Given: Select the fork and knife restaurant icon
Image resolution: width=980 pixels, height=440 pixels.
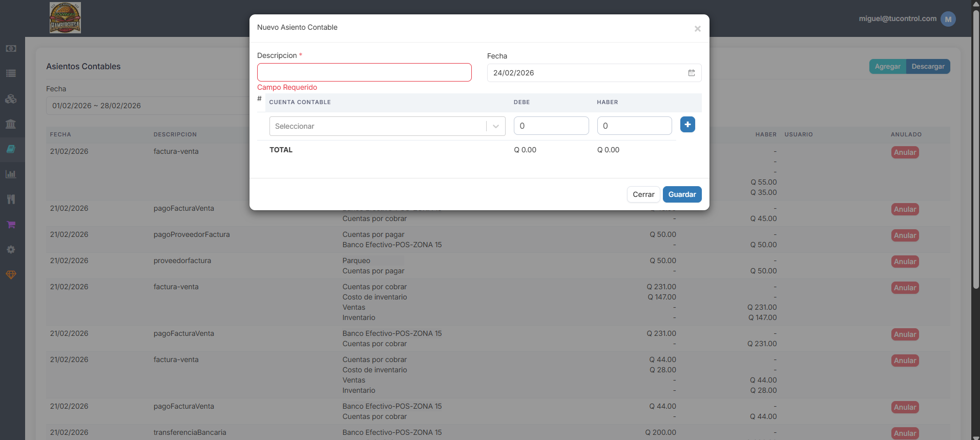Looking at the screenshot, I should point(11,199).
